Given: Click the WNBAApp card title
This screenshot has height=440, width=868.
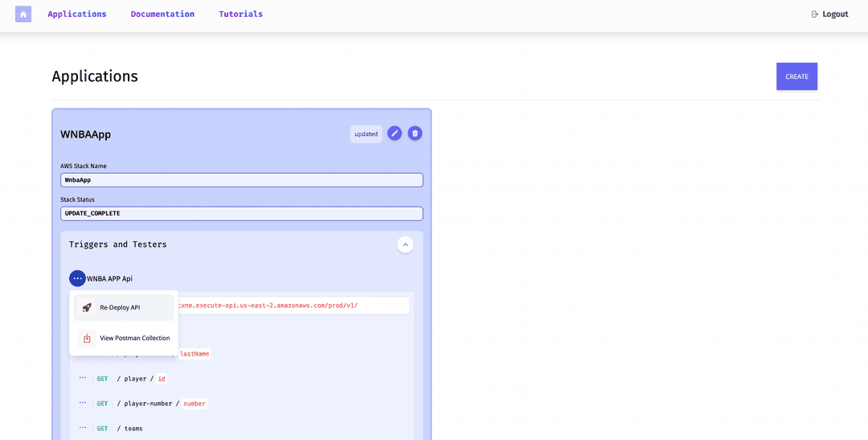Looking at the screenshot, I should tap(86, 134).
